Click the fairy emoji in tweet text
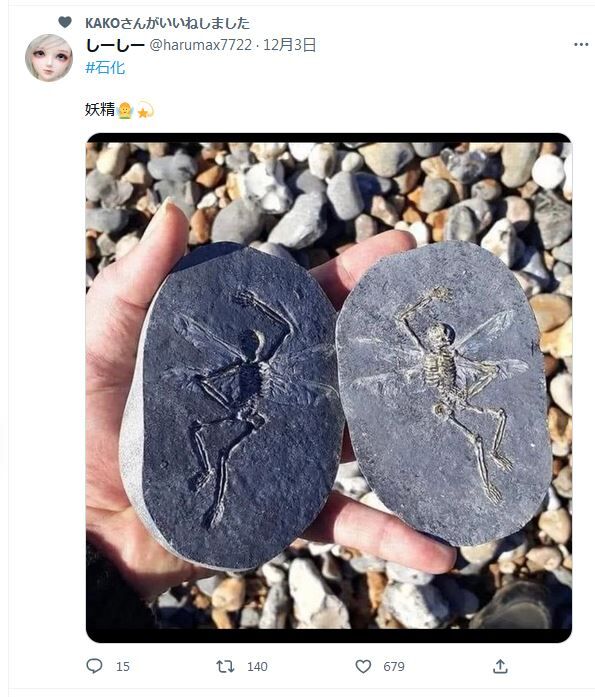The image size is (595, 697). tap(125, 110)
